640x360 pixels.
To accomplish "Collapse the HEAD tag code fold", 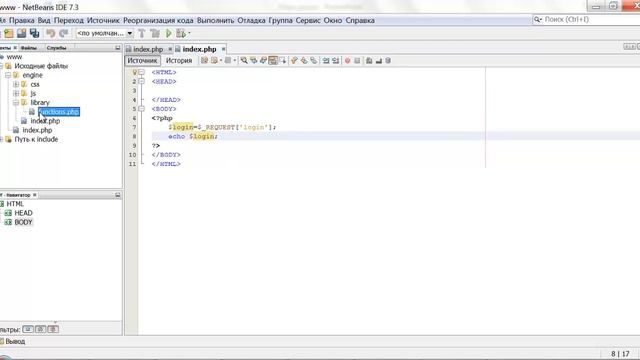I will pyautogui.click(x=142, y=81).
